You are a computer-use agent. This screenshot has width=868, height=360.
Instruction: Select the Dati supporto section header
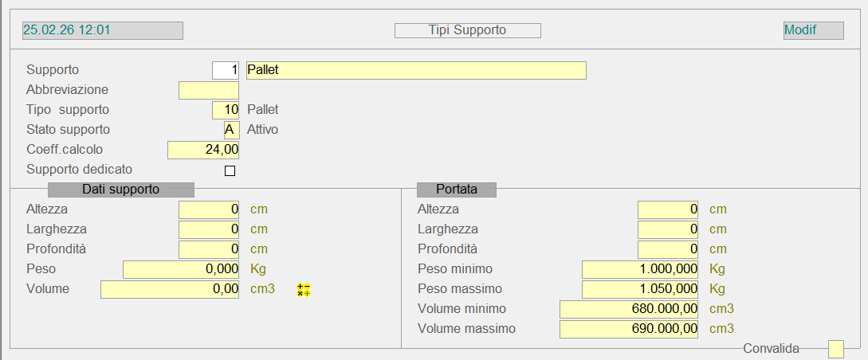[121, 190]
